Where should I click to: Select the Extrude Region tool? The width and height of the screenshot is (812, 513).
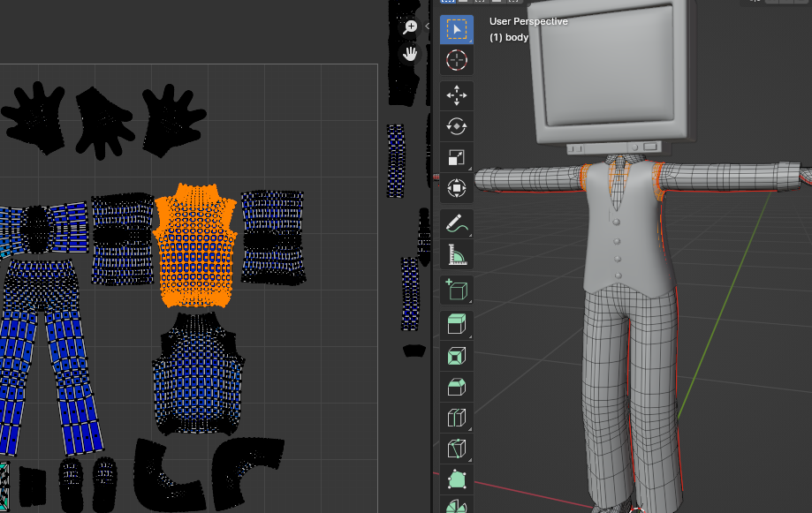[x=456, y=325]
